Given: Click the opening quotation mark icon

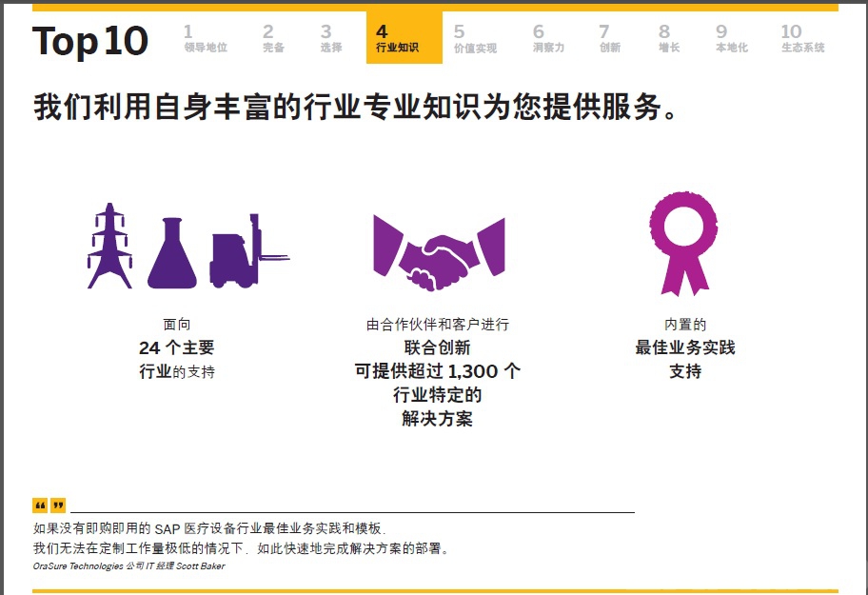Looking at the screenshot, I should pyautogui.click(x=40, y=505).
